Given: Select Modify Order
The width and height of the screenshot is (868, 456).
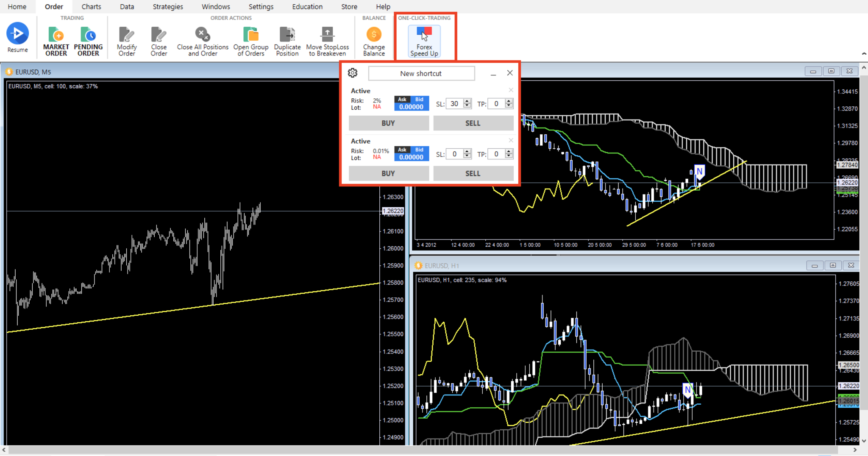Looking at the screenshot, I should point(126,40).
